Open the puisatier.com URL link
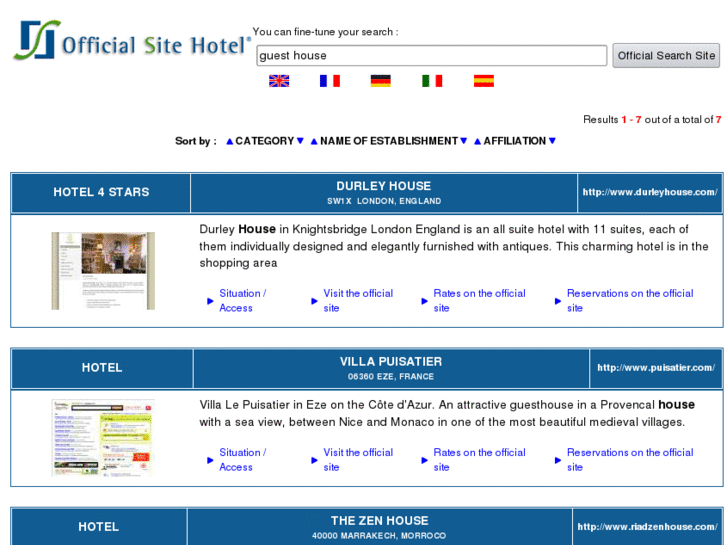The image size is (727, 545). 656,368
